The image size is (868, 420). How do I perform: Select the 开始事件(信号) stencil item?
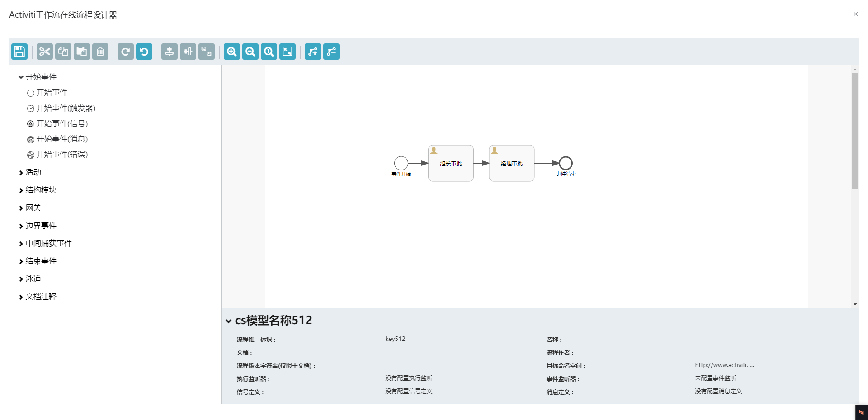click(x=57, y=123)
